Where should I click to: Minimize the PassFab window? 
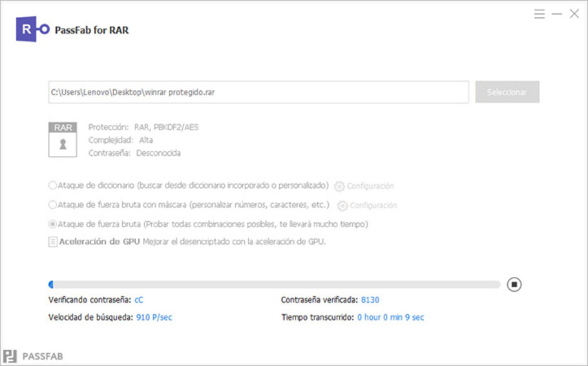[x=557, y=14]
